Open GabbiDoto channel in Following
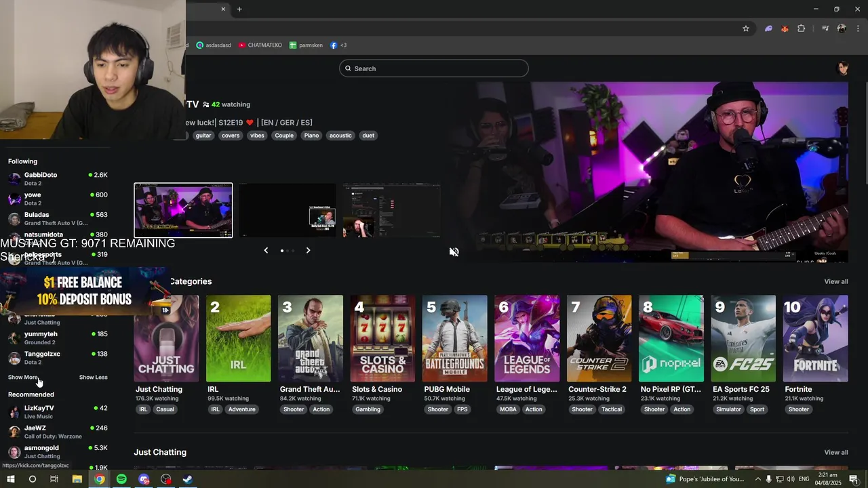The width and height of the screenshot is (868, 488). pos(58,179)
